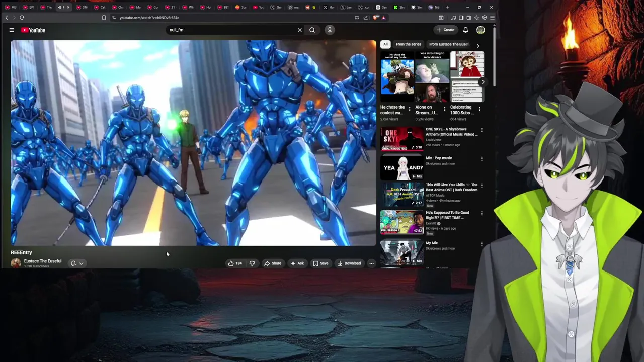Image resolution: width=644 pixels, height=362 pixels.
Task: Go forward with the browser forward arrow
Action: [x=14, y=18]
